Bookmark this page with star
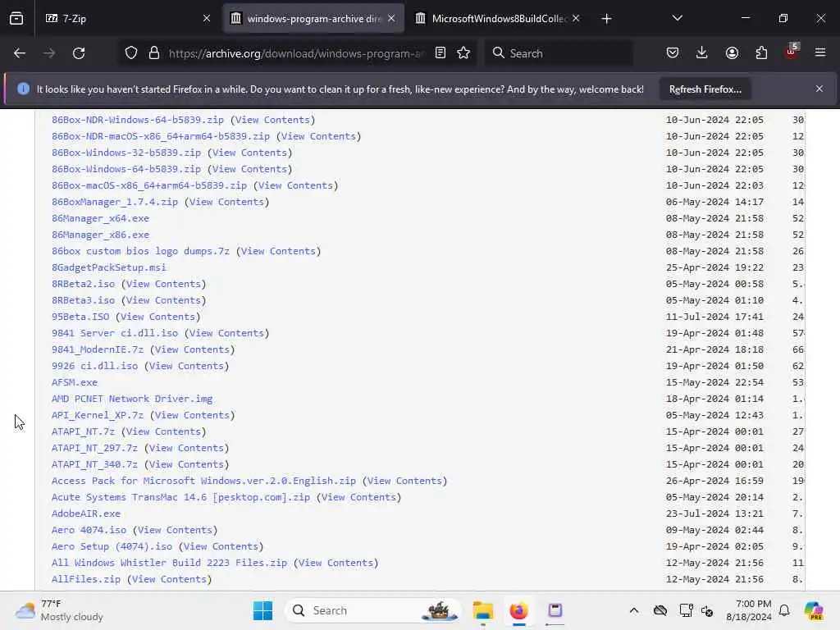 [464, 53]
